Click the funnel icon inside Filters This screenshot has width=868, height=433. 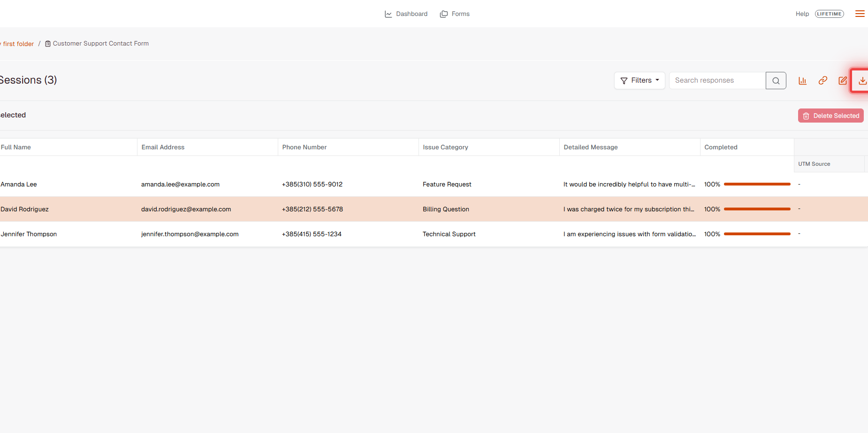point(624,80)
